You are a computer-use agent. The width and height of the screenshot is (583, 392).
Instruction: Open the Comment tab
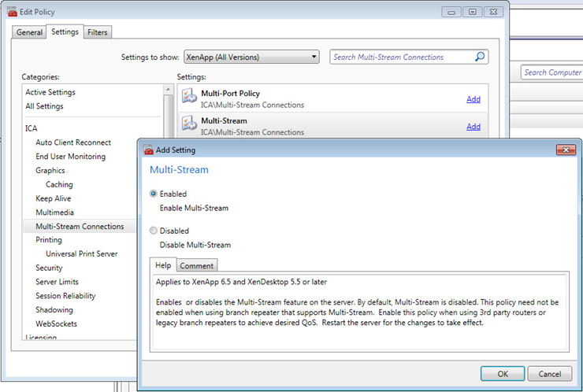(x=197, y=266)
